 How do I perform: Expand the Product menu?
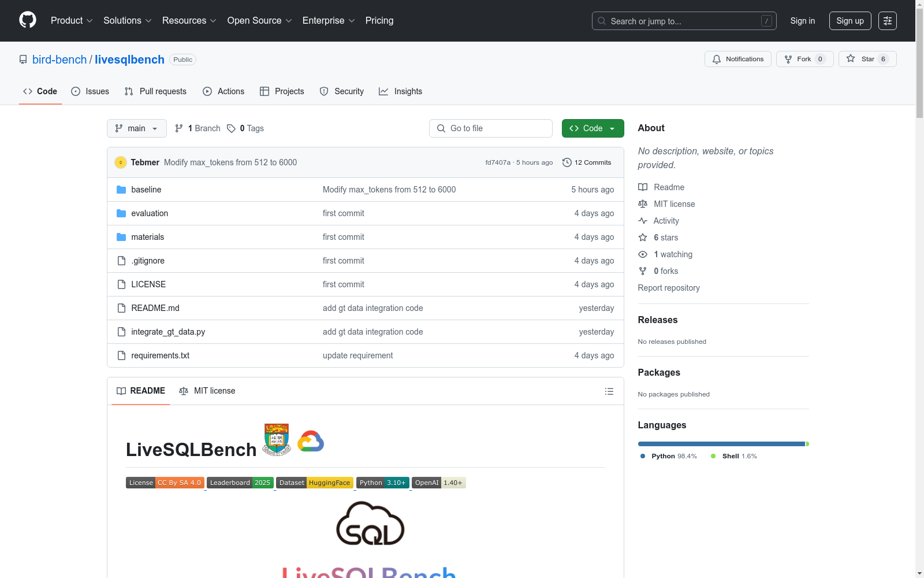tap(72, 21)
